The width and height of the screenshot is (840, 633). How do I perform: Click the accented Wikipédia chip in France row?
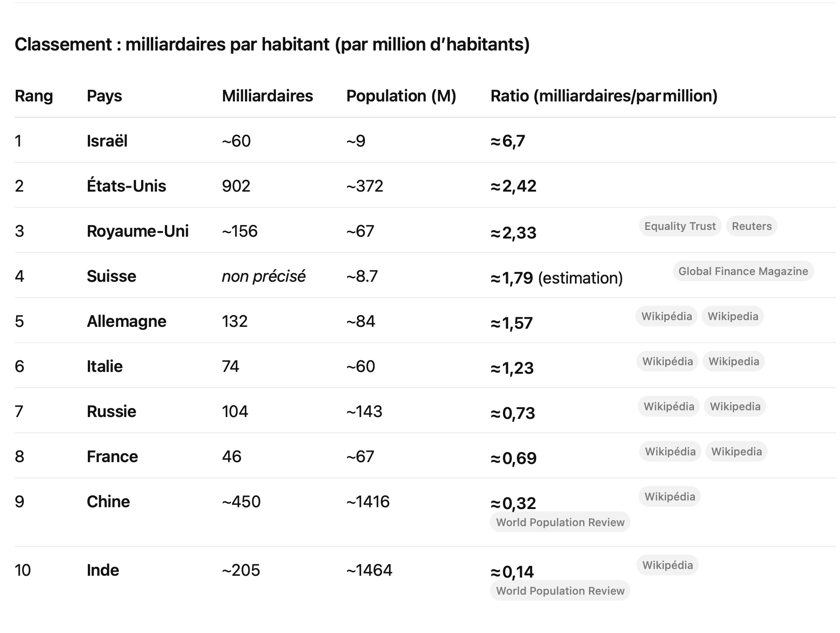670,452
